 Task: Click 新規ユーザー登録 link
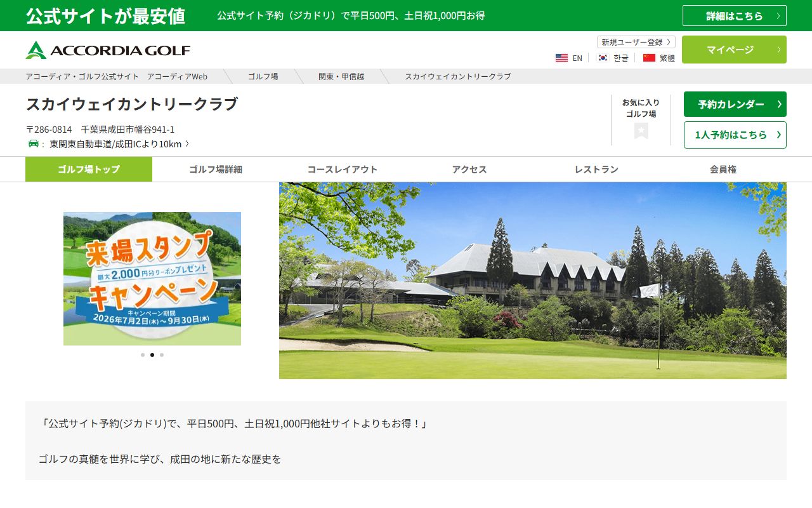click(636, 42)
